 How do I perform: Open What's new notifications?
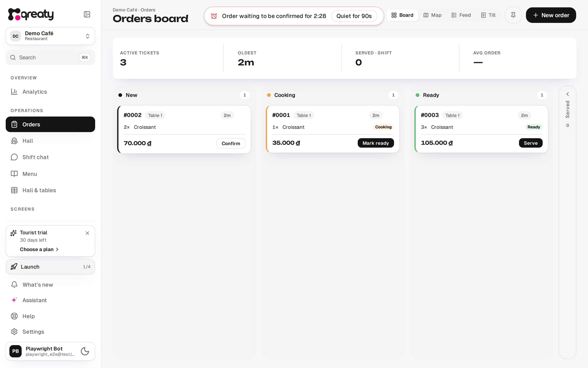click(x=50, y=285)
